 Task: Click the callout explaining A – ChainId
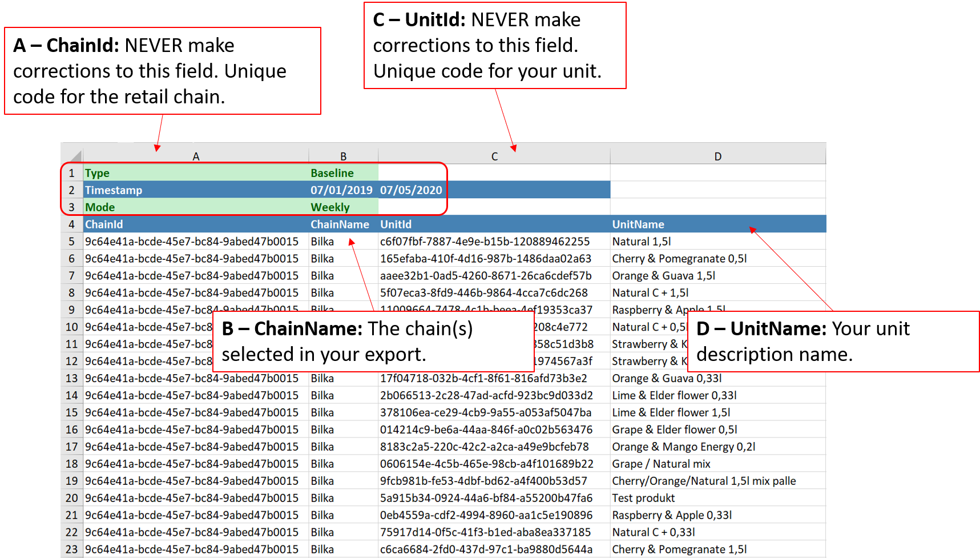point(163,70)
